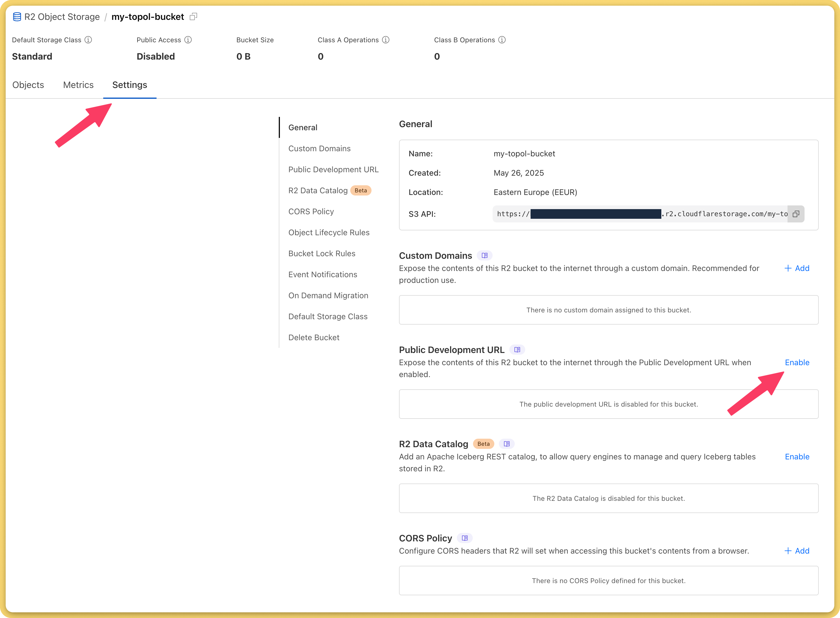Click 'Eastern Europe (EEUR)' location value
This screenshot has height=618, width=840.
535,192
